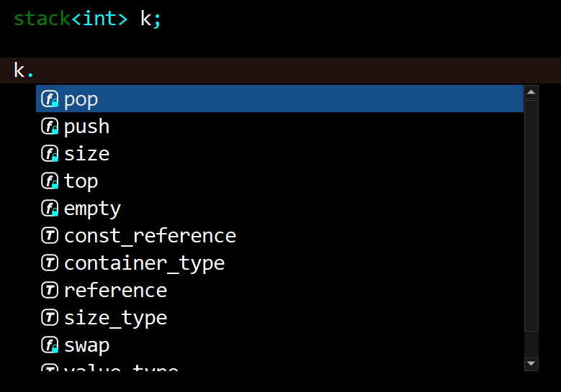Click the function icon beside pop
The image size is (561, 392).
coord(50,99)
